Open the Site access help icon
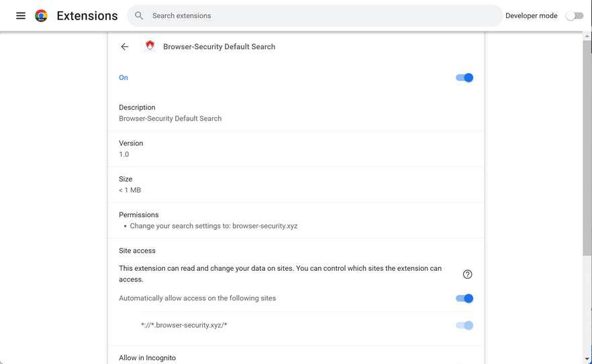Image resolution: width=592 pixels, height=364 pixels. tap(468, 274)
